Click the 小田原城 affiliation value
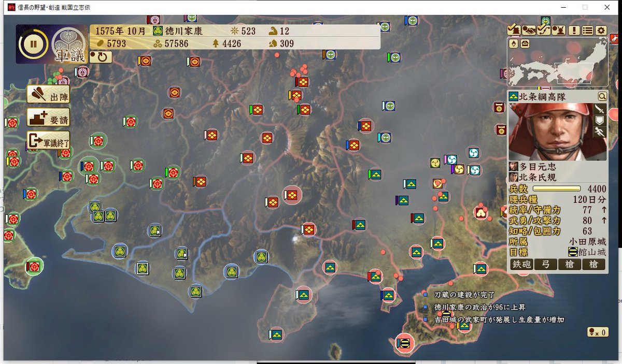Screen dimensions: 622x364 587,241
